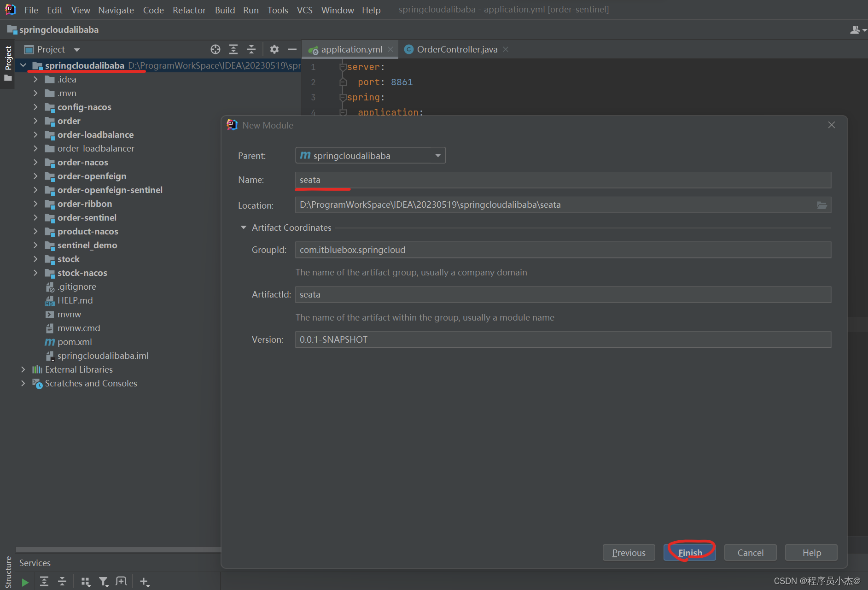Viewport: 868px width, 590px height.
Task: Click Open in New Tab icon in Services
Action: (x=121, y=582)
